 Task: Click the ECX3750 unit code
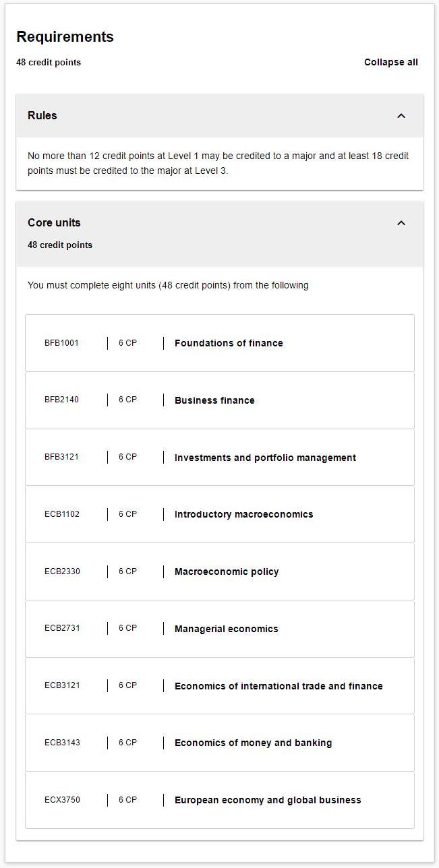point(62,800)
